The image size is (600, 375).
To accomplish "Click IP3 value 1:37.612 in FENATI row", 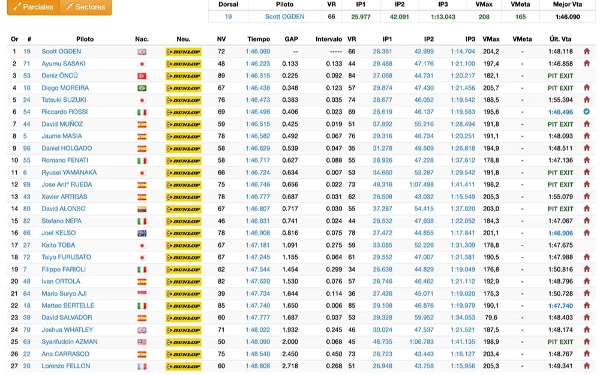I will pyautogui.click(x=463, y=160).
